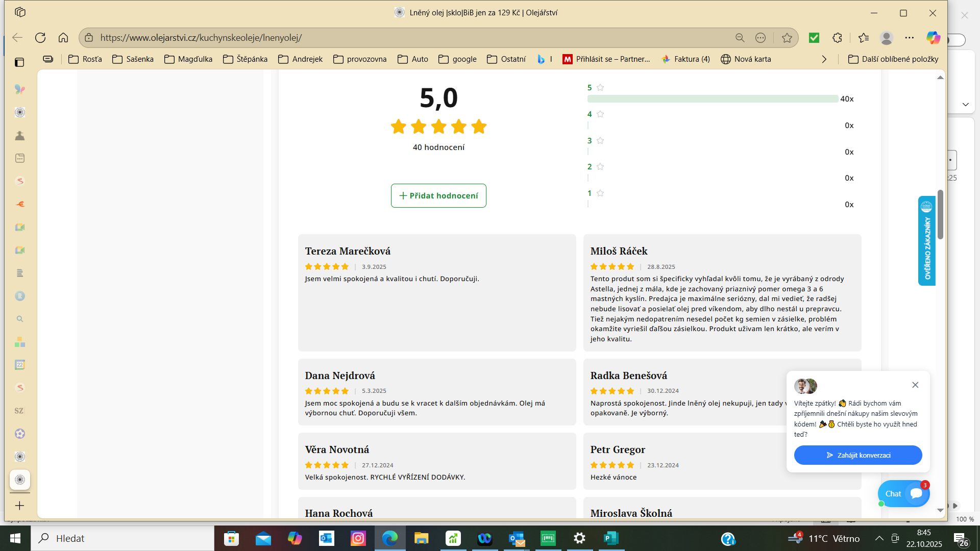
Task: Open Copilot icon in toolbar
Action: 933,38
